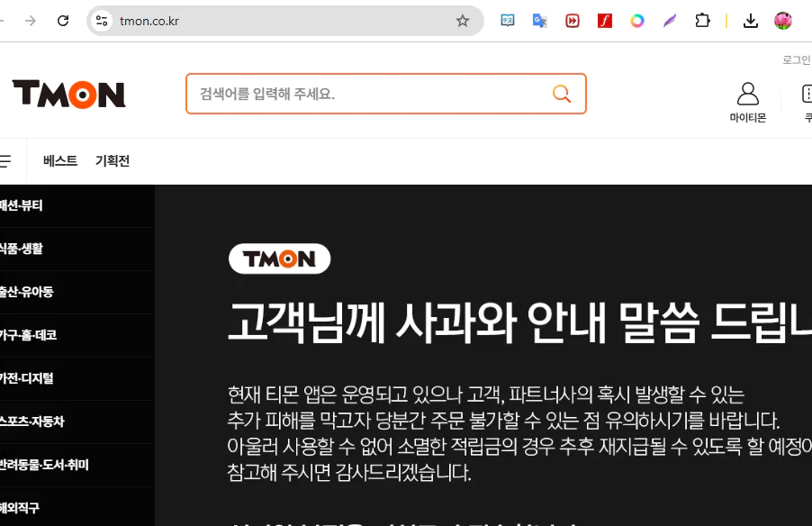Click the purple feather extension icon

(x=670, y=21)
